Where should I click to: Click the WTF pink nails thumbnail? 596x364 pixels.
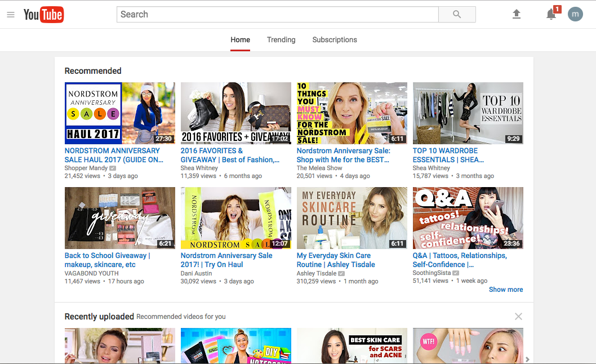tap(468, 346)
